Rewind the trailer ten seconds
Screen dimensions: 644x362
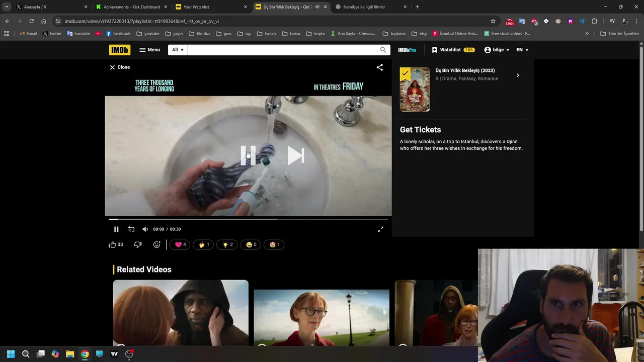point(131,229)
